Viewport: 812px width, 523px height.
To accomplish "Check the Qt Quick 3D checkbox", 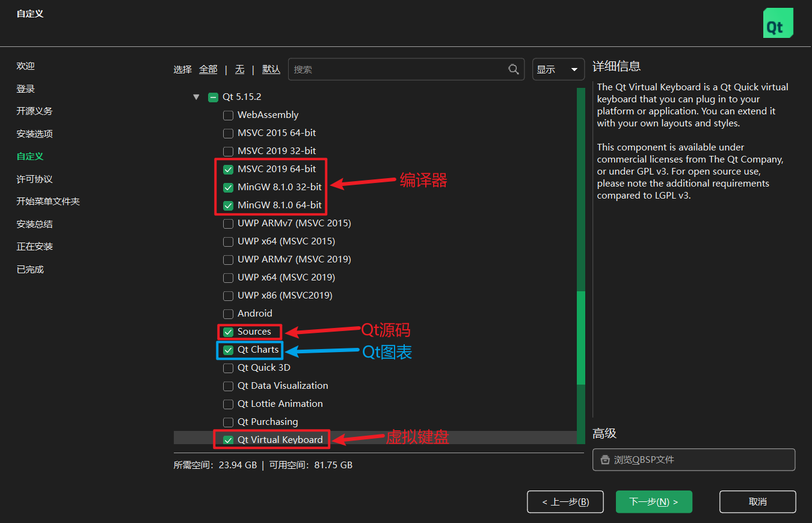I will pos(228,368).
